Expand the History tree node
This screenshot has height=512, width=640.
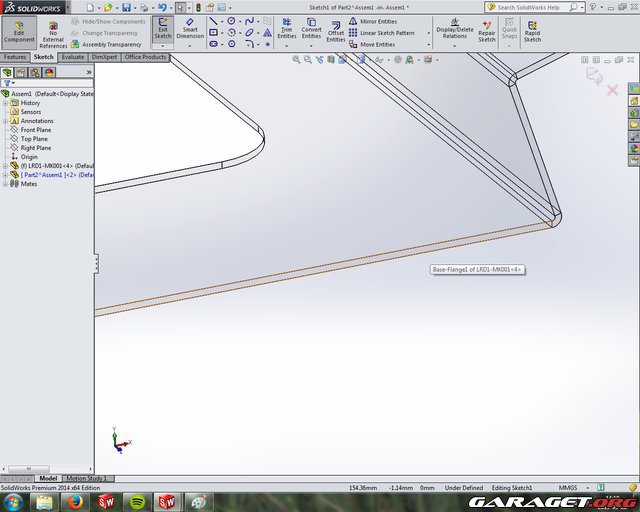pos(5,103)
